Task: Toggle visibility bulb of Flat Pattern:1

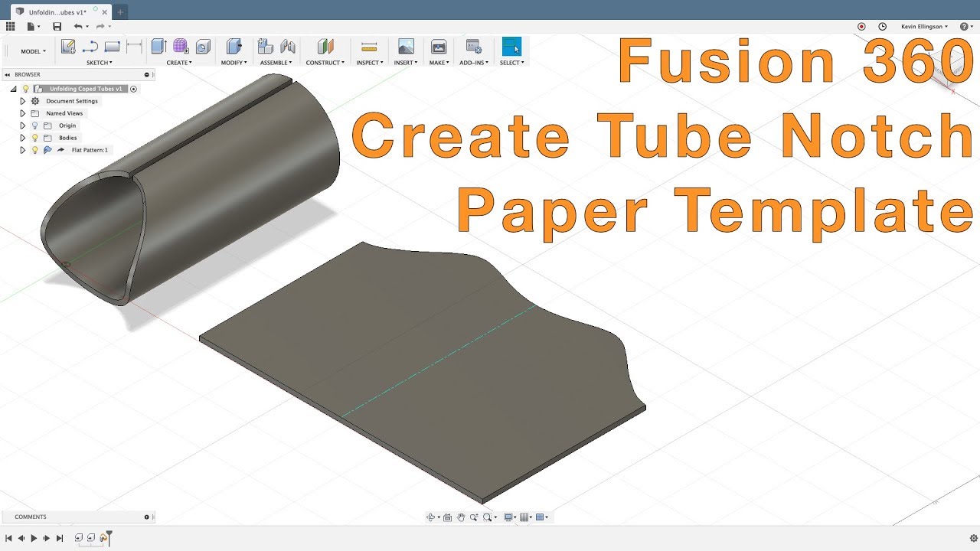Action: (34, 150)
